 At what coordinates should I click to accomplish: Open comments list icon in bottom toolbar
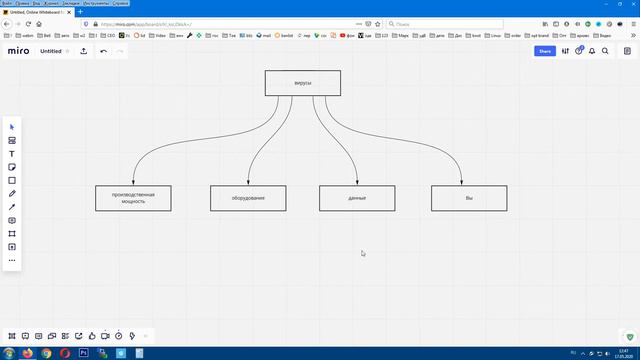pos(38,336)
